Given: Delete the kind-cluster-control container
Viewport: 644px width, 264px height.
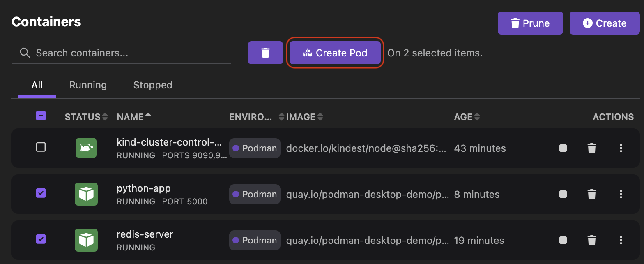Looking at the screenshot, I should tap(591, 148).
